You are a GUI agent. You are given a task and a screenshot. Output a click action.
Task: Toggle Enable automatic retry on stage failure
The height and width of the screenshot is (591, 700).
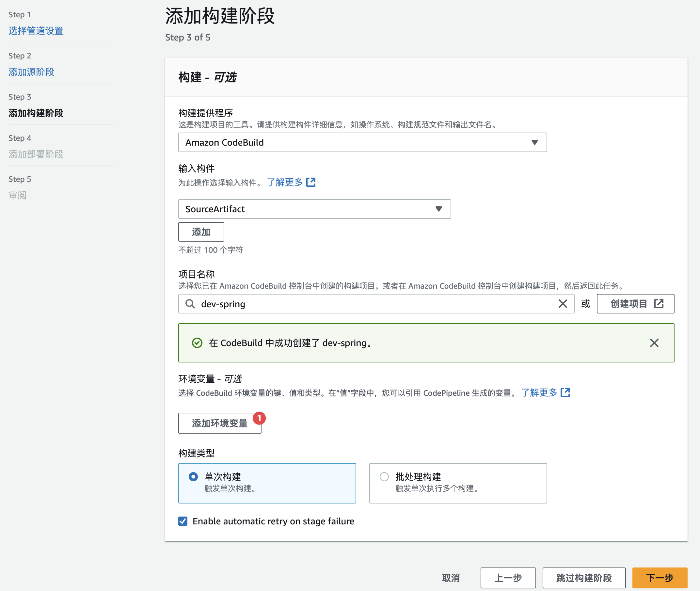(183, 521)
